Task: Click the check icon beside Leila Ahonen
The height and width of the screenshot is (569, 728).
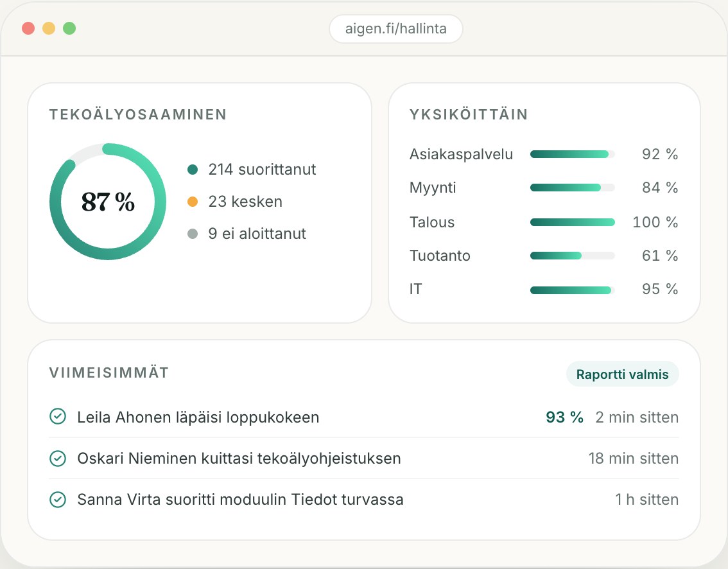Action: coord(58,417)
